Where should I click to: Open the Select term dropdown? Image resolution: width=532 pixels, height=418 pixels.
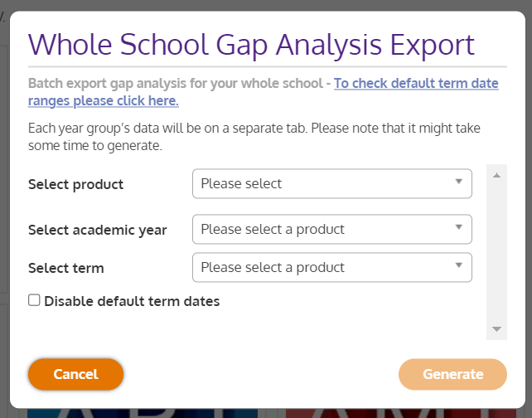[331, 267]
